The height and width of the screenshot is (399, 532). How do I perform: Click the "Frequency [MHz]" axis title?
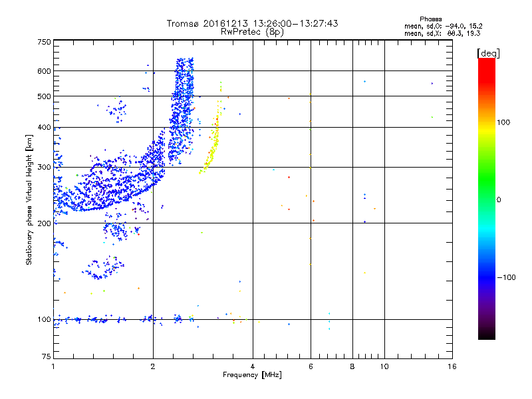(x=252, y=375)
